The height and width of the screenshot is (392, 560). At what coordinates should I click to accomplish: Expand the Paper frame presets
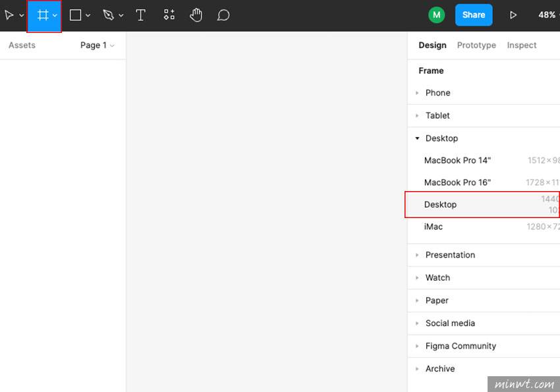tap(484, 300)
